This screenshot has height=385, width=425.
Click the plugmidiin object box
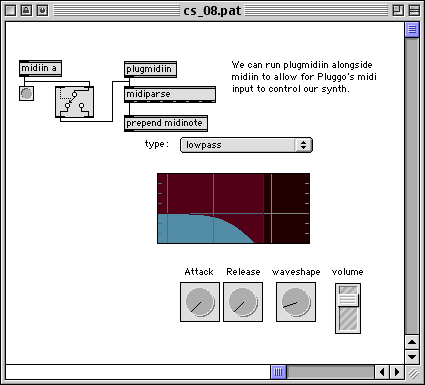tap(150, 69)
